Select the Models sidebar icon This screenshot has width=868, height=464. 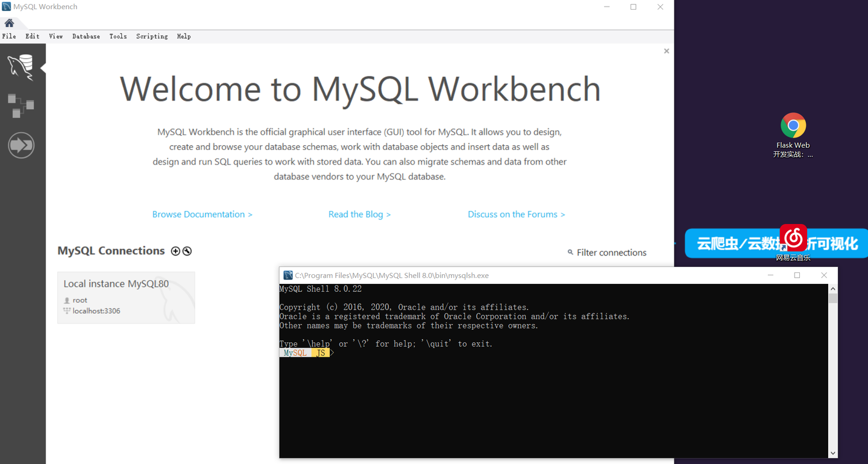pyautogui.click(x=21, y=105)
